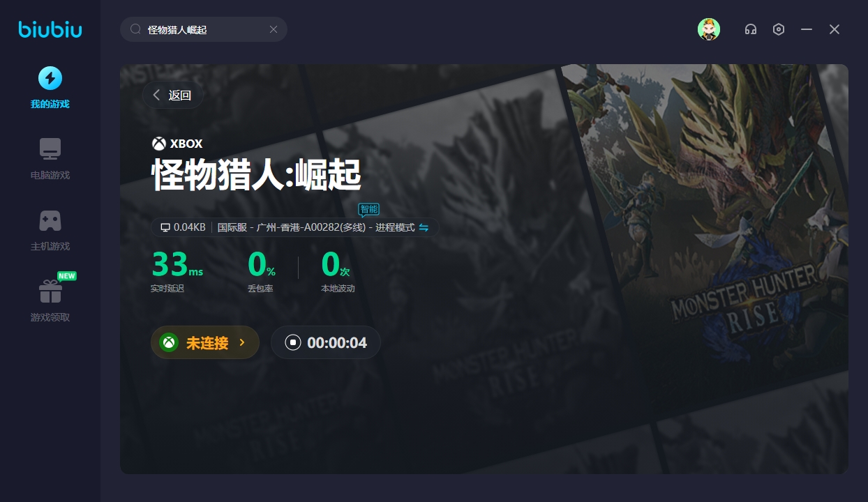Open the 主机游戏 sidebar section

point(50,230)
